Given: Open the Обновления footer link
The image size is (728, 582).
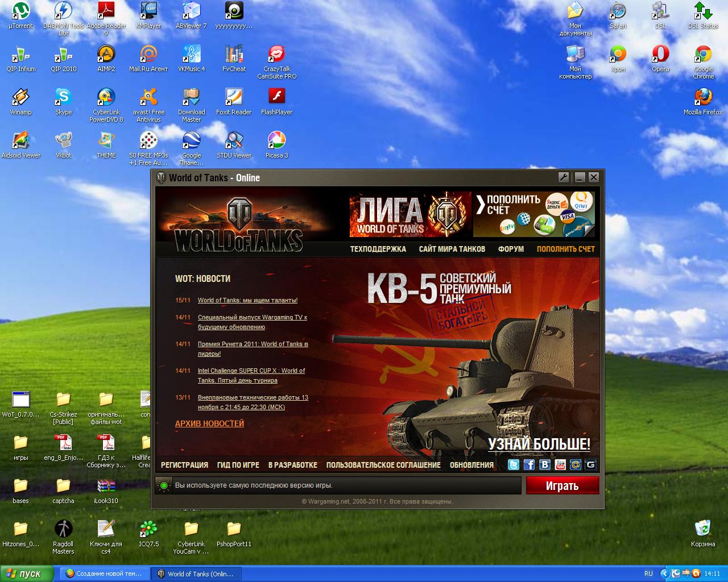Looking at the screenshot, I should (471, 465).
